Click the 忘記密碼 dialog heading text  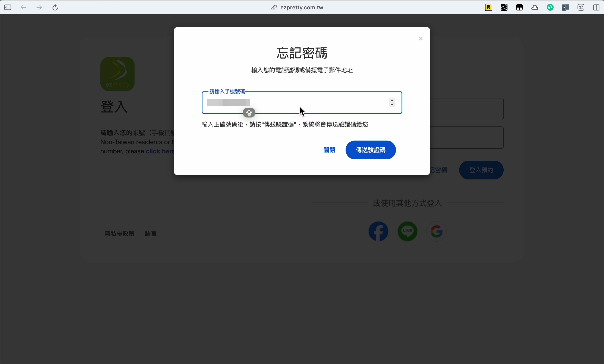(302, 53)
